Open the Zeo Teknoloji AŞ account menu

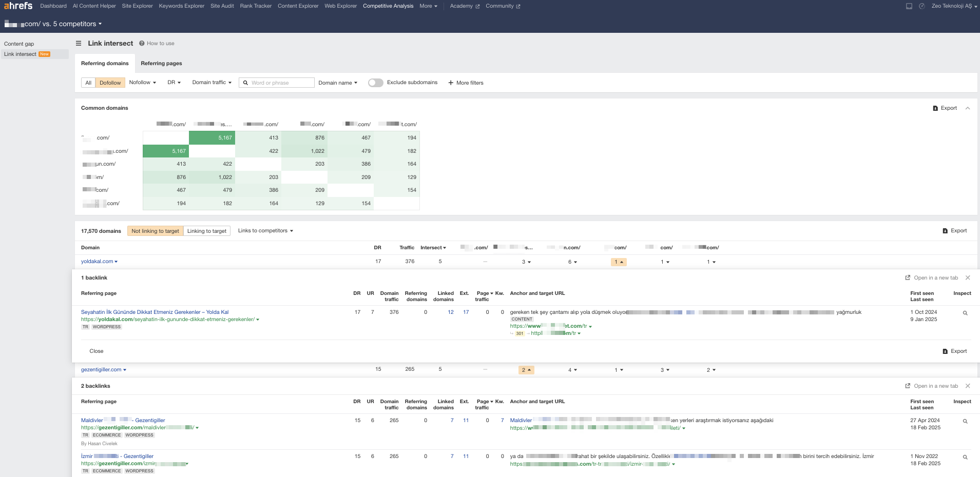(x=954, y=6)
